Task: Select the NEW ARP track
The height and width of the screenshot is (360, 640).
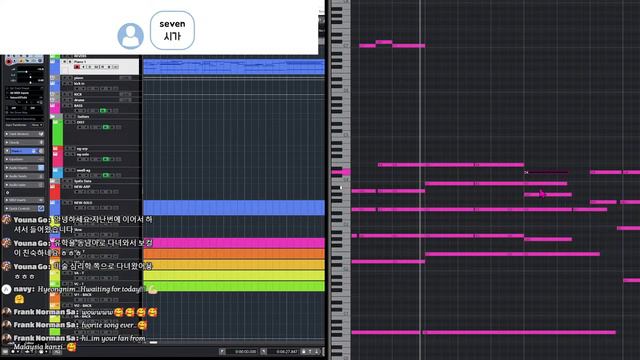Action: click(x=82, y=187)
